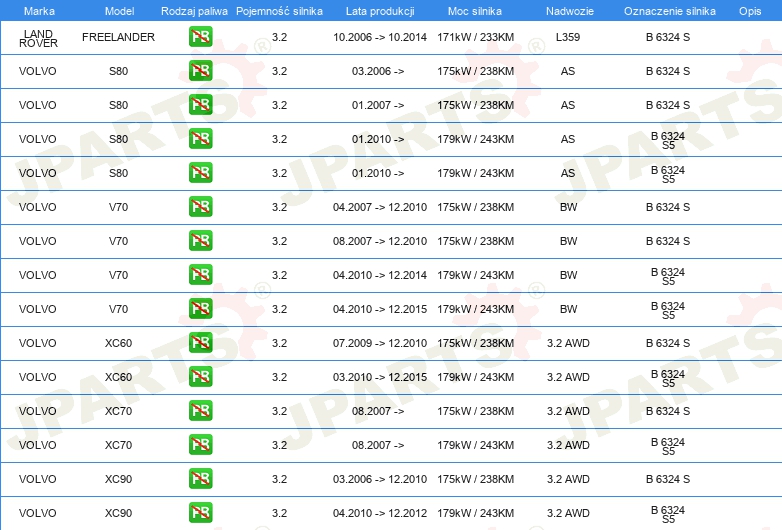The width and height of the screenshot is (782, 530).
Task: Select the V70 model in the 08.2007 row
Action: (119, 241)
